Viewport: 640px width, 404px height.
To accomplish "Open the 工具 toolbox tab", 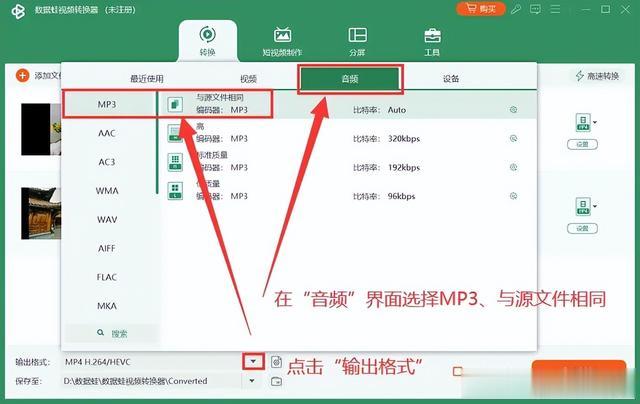I will tap(432, 42).
